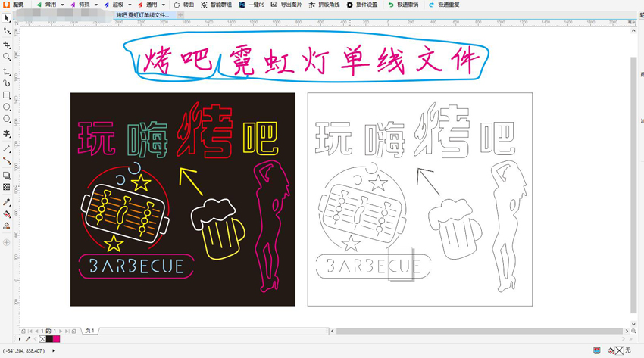
Task: Open 插件设置 plugin settings
Action: pyautogui.click(x=362, y=5)
